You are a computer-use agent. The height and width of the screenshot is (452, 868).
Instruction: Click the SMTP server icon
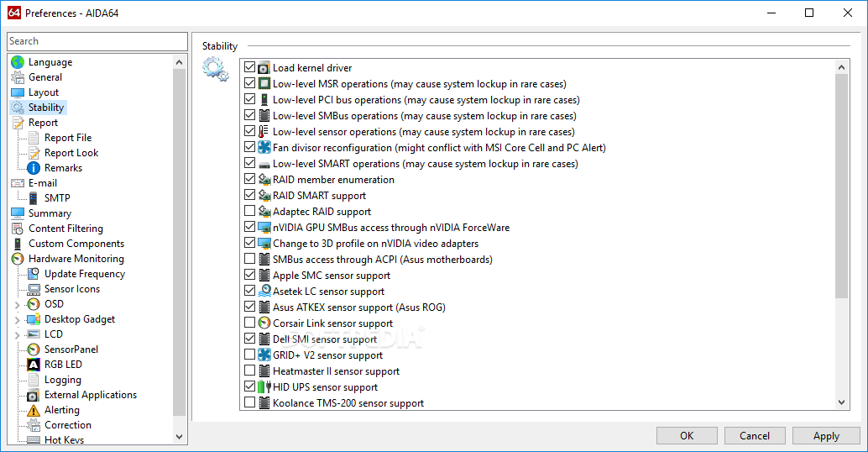point(34,197)
